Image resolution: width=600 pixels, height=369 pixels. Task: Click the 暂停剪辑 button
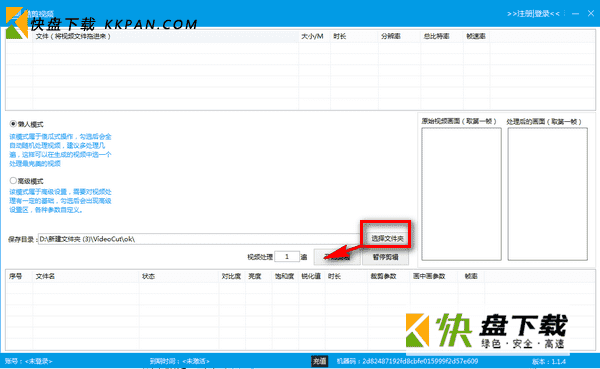385,257
